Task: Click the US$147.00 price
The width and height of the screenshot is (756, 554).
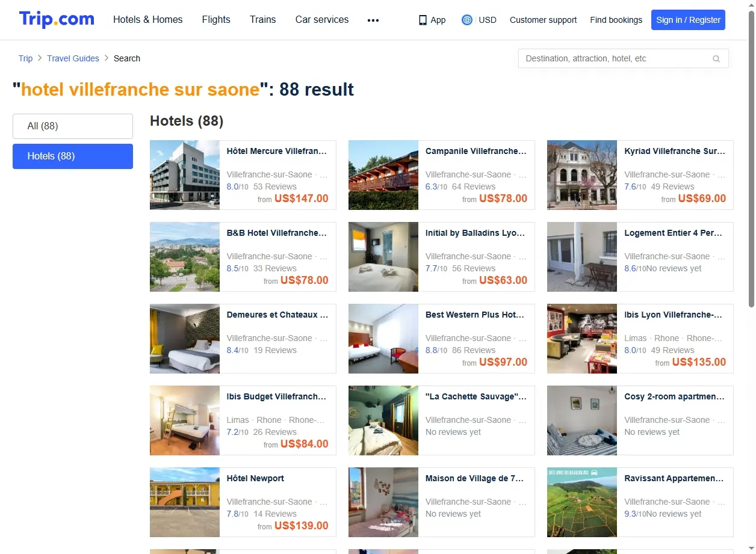Action: [x=302, y=199]
